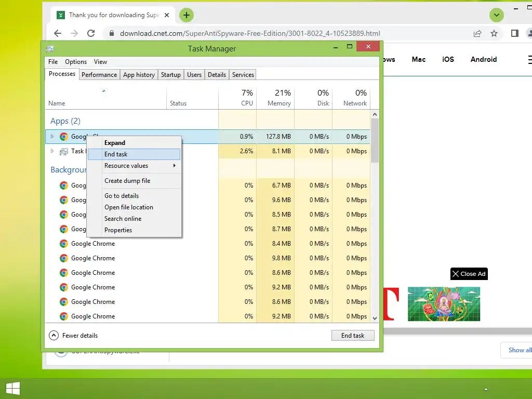Choose Search online in context menu
The width and height of the screenshot is (532, 399).
tap(134, 219)
